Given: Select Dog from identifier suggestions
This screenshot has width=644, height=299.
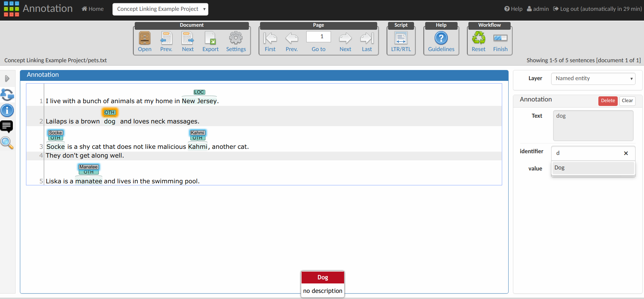Looking at the screenshot, I should [593, 168].
